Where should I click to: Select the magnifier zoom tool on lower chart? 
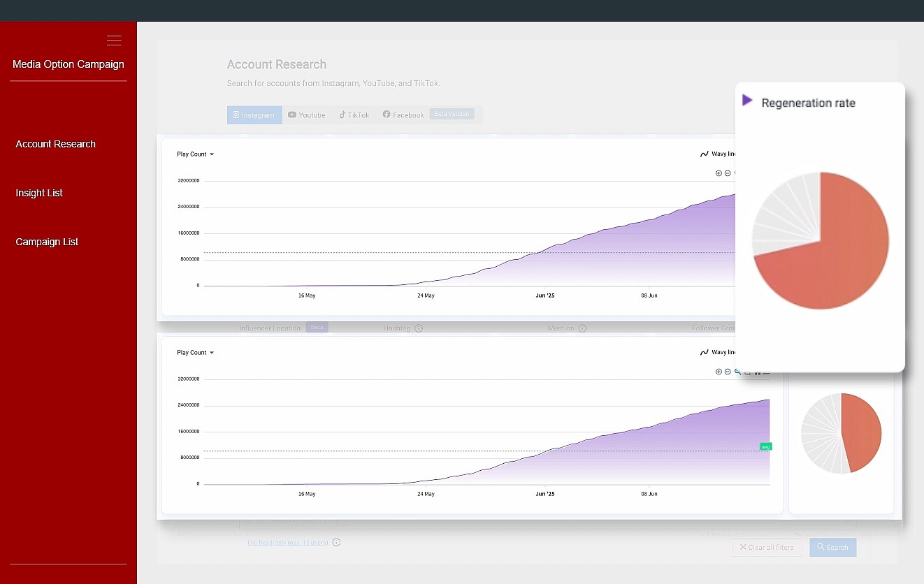click(737, 372)
